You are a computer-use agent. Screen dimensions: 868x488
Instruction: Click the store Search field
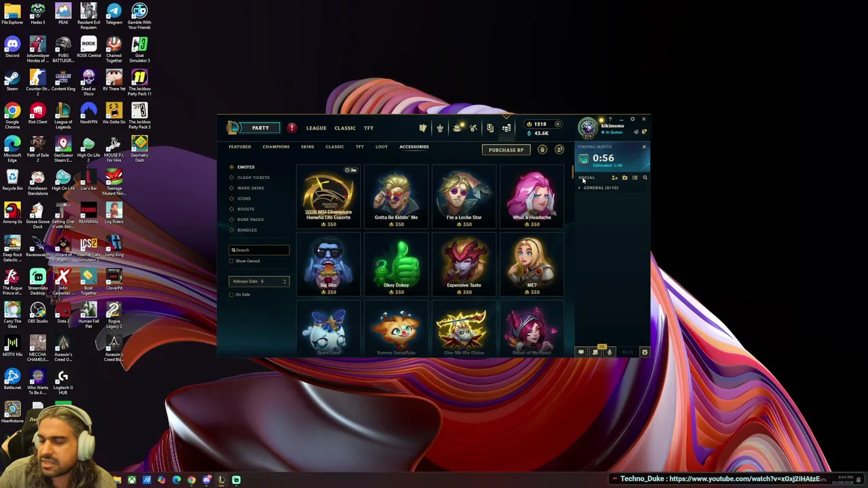258,250
